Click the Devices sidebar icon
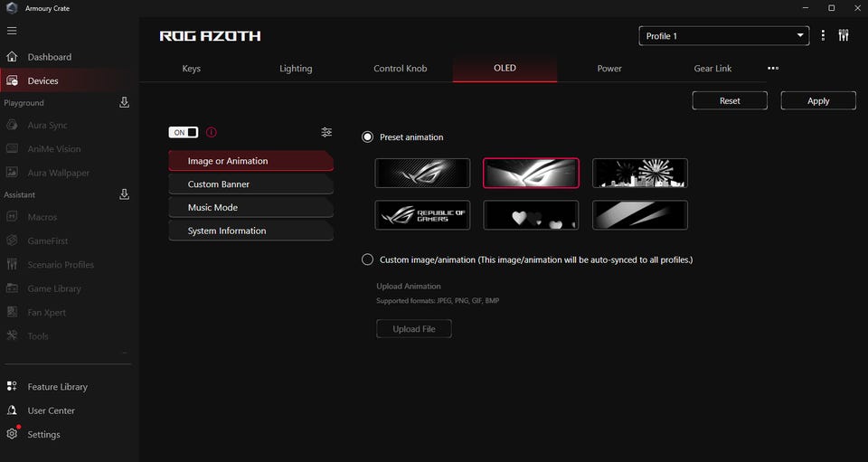This screenshot has height=462, width=868. click(x=12, y=80)
